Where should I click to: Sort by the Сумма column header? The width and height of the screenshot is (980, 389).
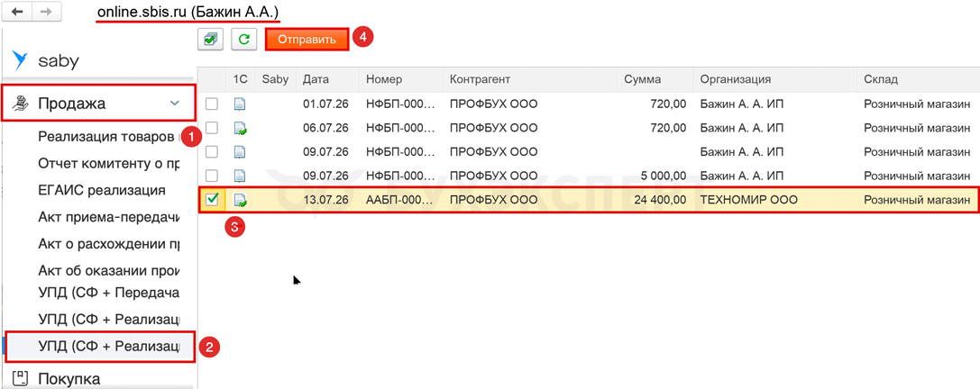click(x=655, y=79)
